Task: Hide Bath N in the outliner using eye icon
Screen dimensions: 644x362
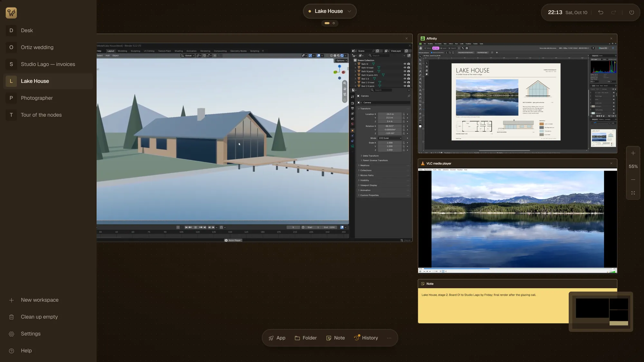Action: click(405, 64)
